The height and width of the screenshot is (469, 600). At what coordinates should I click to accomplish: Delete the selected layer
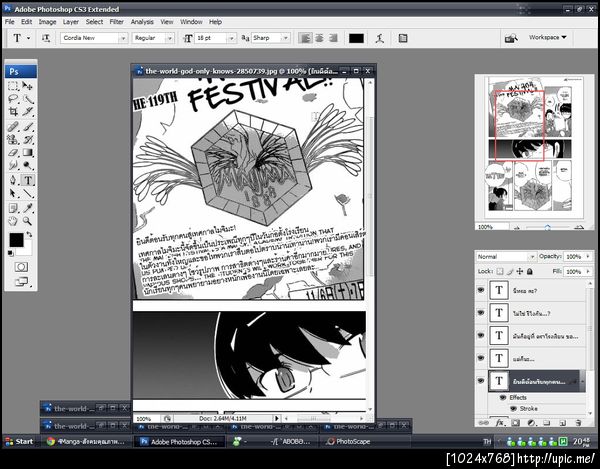pos(578,423)
